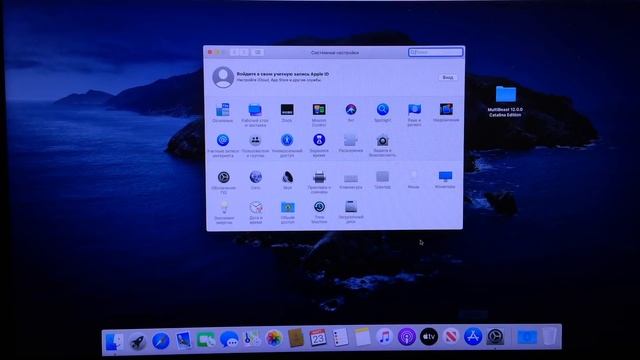640x360 pixels.
Task: Open Printers & Scanners preferences
Action: click(319, 178)
